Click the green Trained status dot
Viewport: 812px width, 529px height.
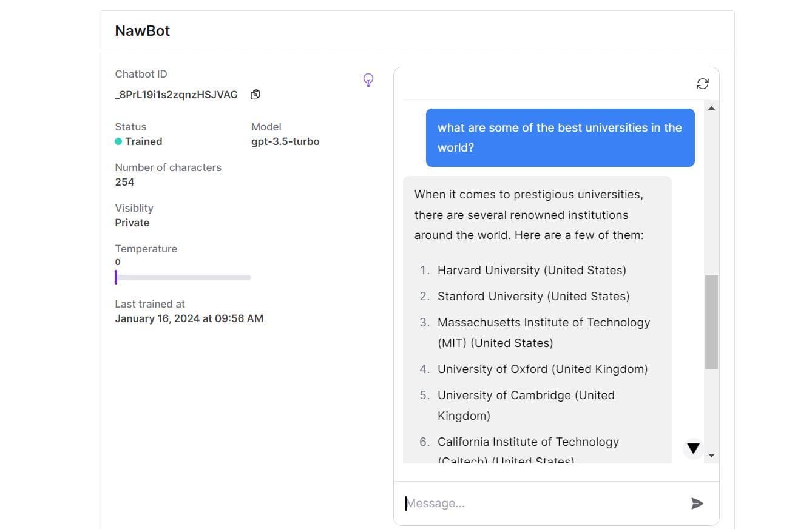[118, 141]
